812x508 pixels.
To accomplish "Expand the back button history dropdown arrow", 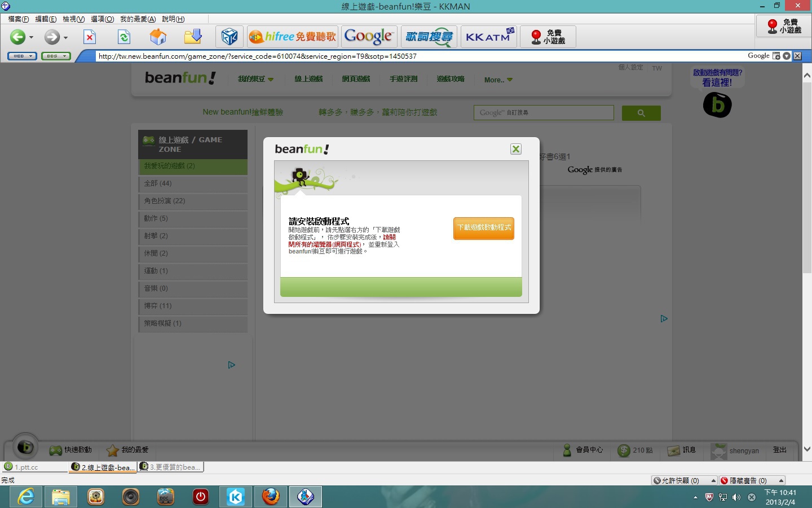I will coord(32,38).
